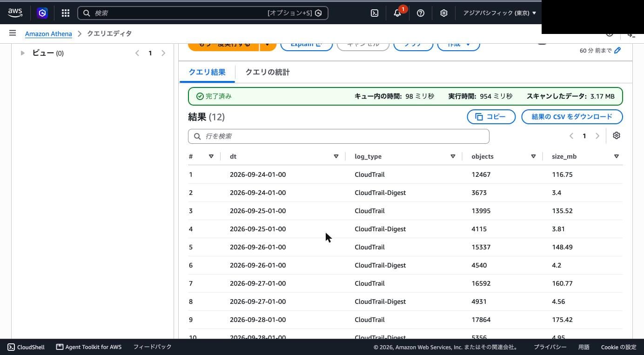Open the フィードバック link in footer
The image size is (644, 355).
[153, 347]
